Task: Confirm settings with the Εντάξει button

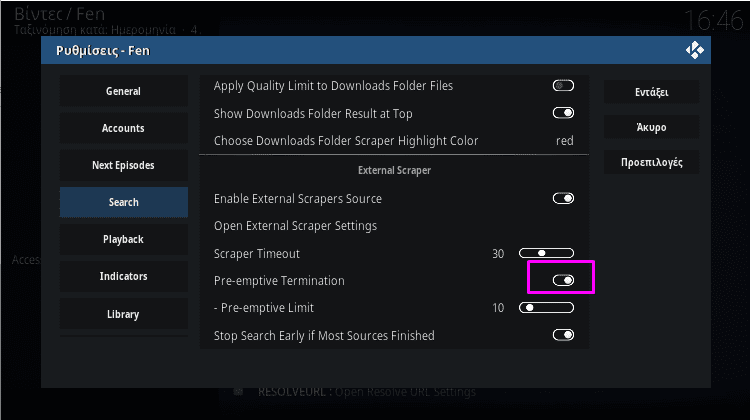Action: tap(651, 92)
